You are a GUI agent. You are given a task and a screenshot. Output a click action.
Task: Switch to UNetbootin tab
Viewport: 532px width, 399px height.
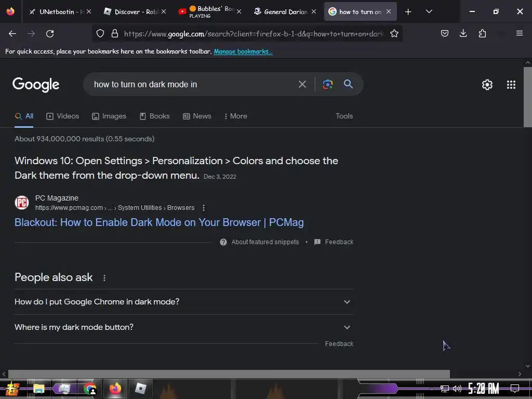(x=57, y=12)
